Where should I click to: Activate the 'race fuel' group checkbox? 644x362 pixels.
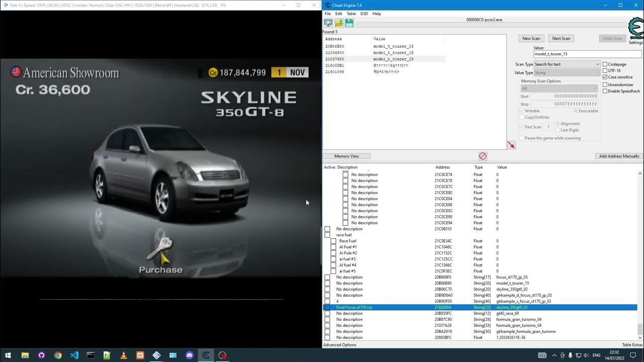click(328, 235)
